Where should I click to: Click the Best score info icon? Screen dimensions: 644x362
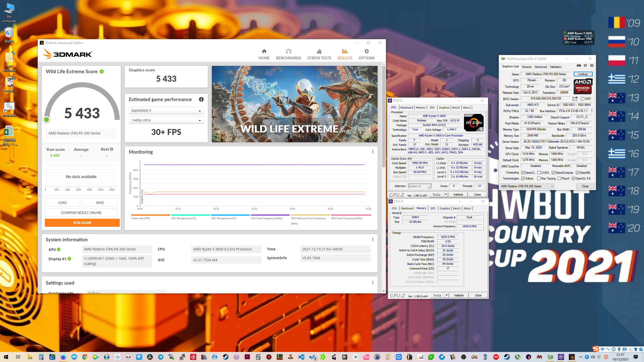tap(111, 149)
